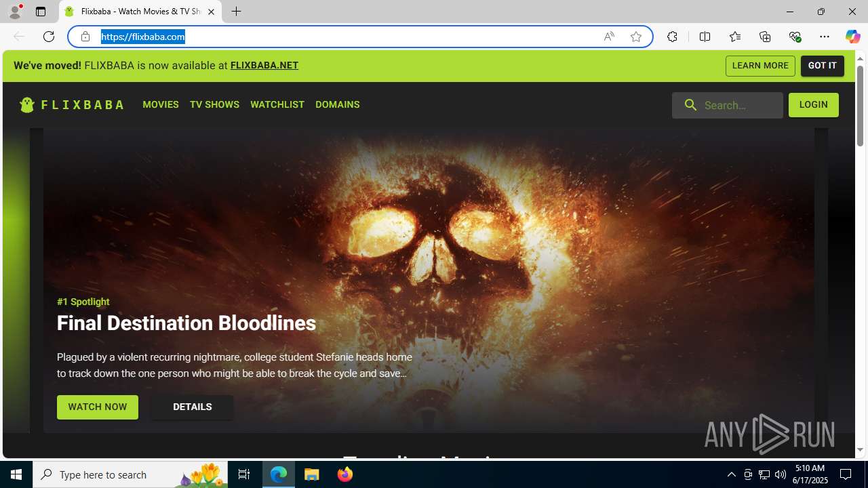868x488 pixels.
Task: Click the taskbar search box
Action: tap(130, 474)
